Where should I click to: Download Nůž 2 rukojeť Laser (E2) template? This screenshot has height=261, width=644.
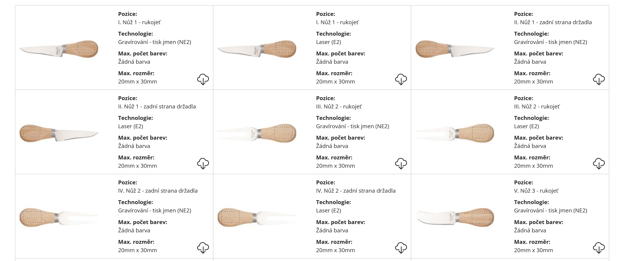point(599,163)
